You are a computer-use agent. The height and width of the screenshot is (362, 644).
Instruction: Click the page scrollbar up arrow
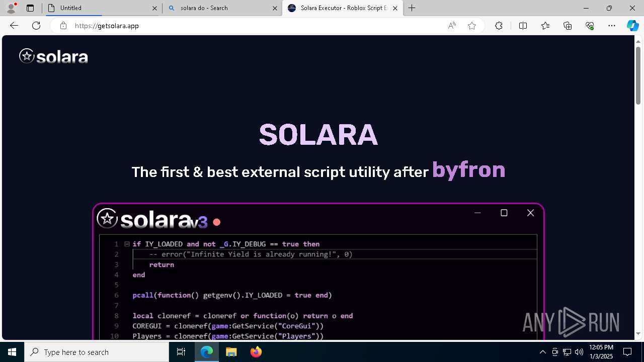coord(638,41)
